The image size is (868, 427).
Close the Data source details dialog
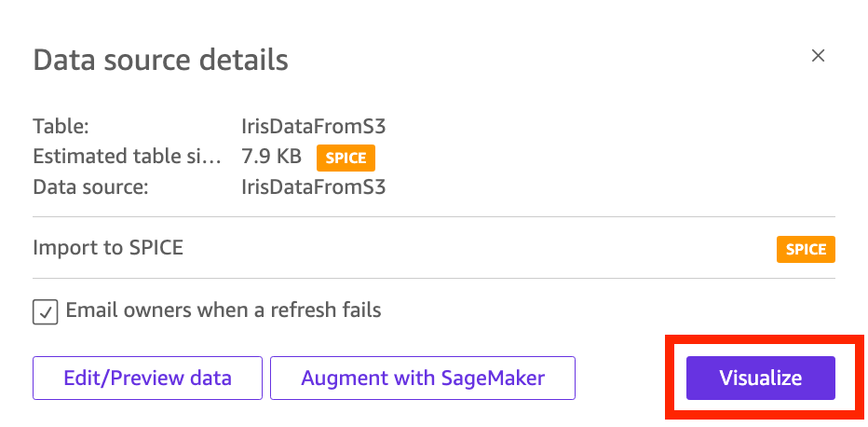pyautogui.click(x=819, y=56)
